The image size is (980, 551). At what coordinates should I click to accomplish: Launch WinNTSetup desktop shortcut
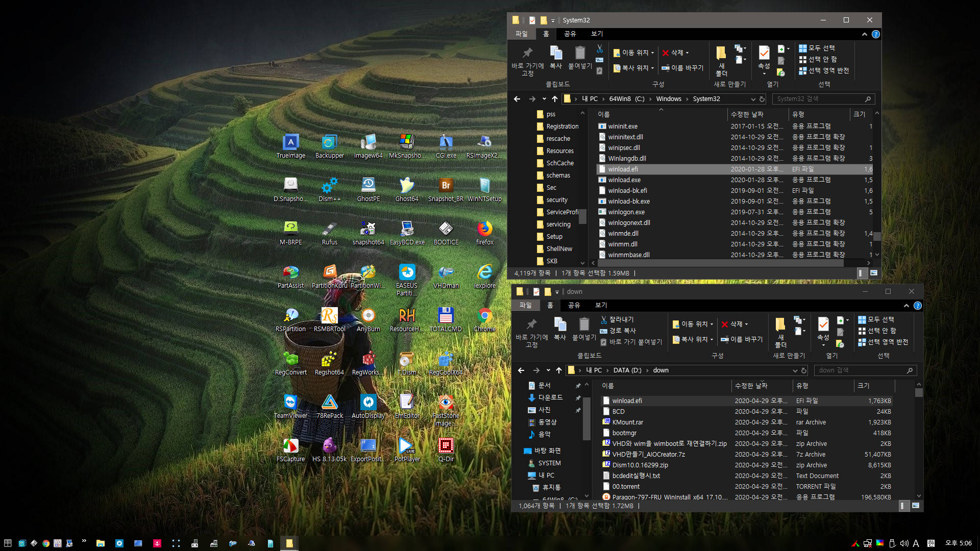pos(484,190)
